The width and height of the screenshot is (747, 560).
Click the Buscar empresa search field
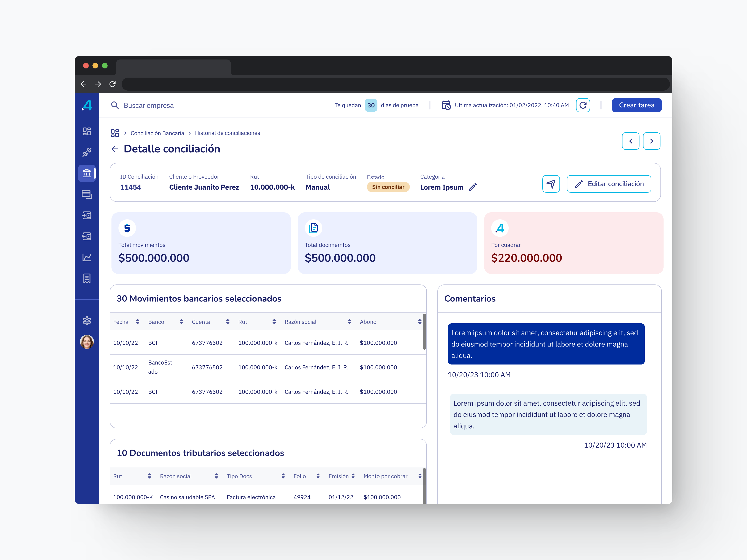tap(149, 105)
